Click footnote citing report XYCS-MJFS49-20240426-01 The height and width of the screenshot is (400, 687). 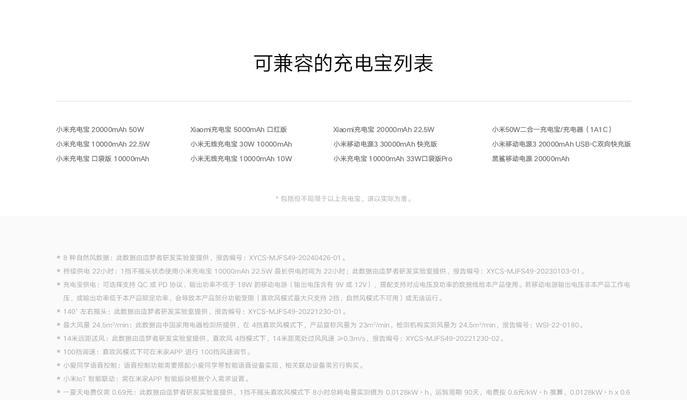pos(204,258)
